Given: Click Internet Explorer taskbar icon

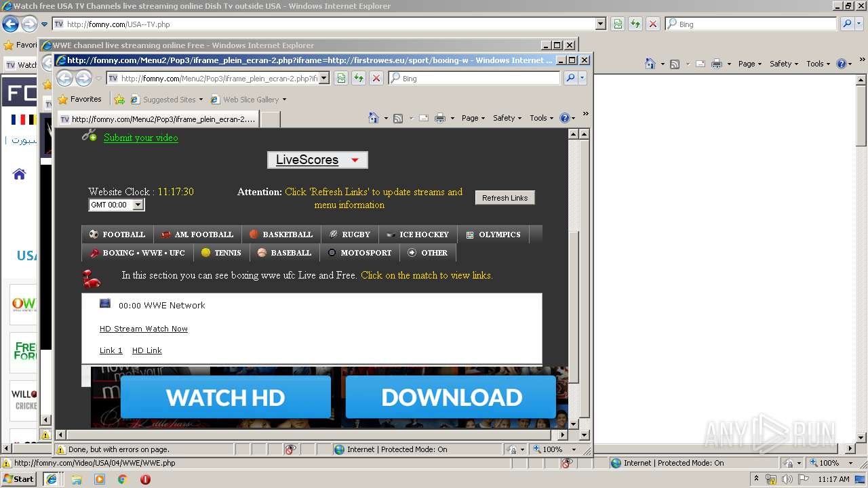Looking at the screenshot, I should (52, 479).
